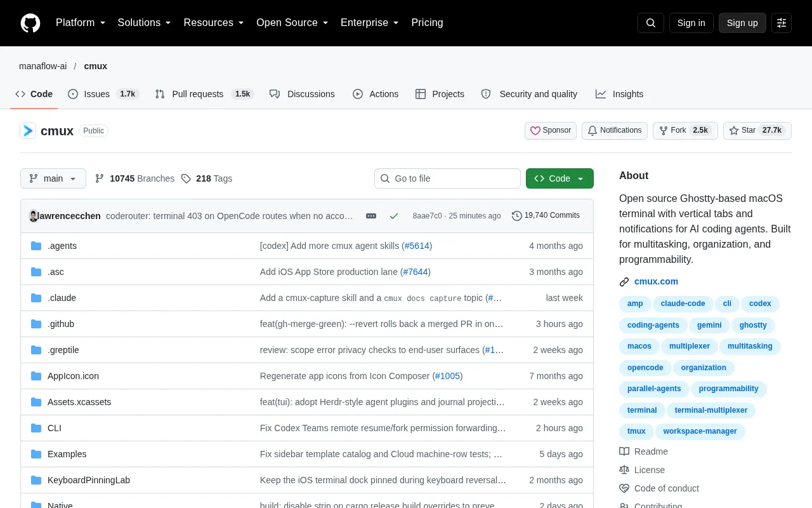
Task: Click the folder icon for CLI
Action: (36, 428)
